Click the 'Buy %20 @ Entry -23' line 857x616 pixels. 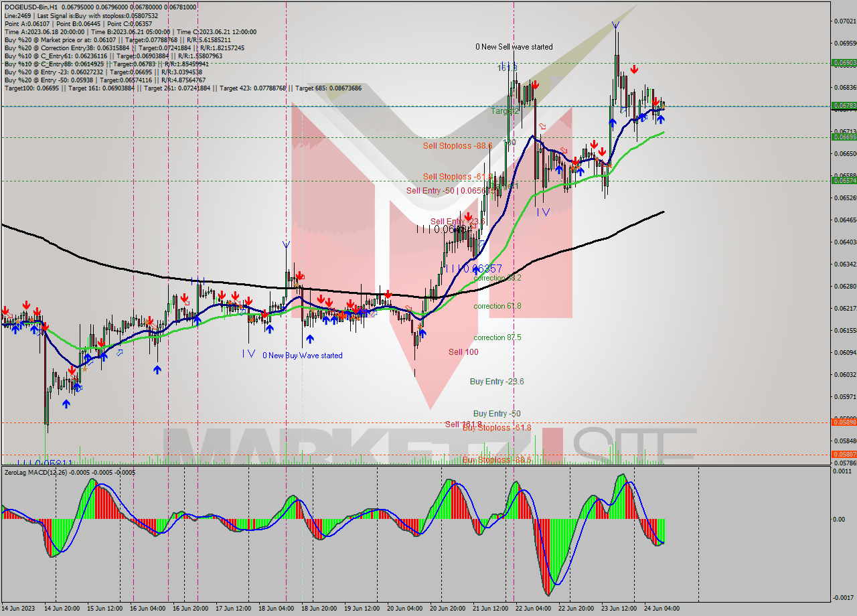[102, 72]
